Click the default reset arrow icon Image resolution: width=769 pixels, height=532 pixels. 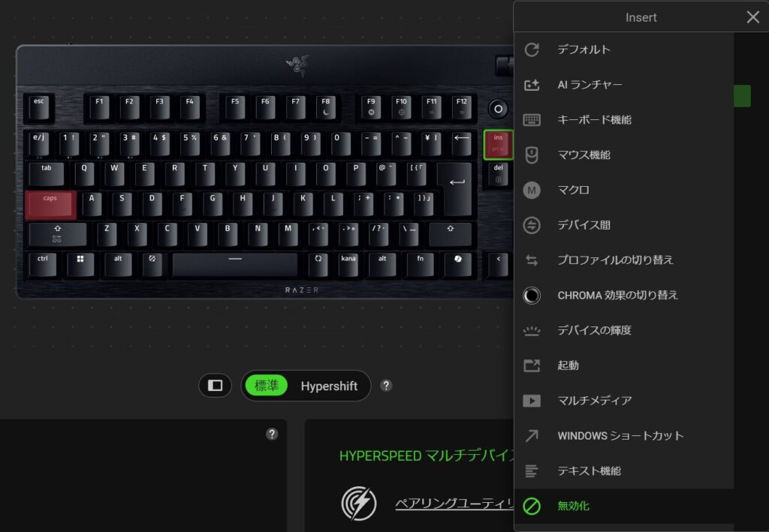tap(532, 50)
